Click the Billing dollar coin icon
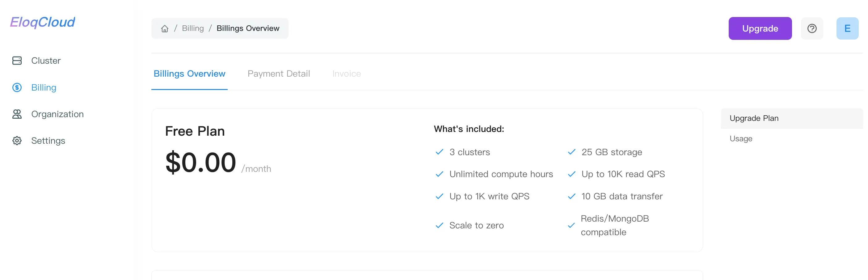Image resolution: width=868 pixels, height=280 pixels. tap(17, 87)
